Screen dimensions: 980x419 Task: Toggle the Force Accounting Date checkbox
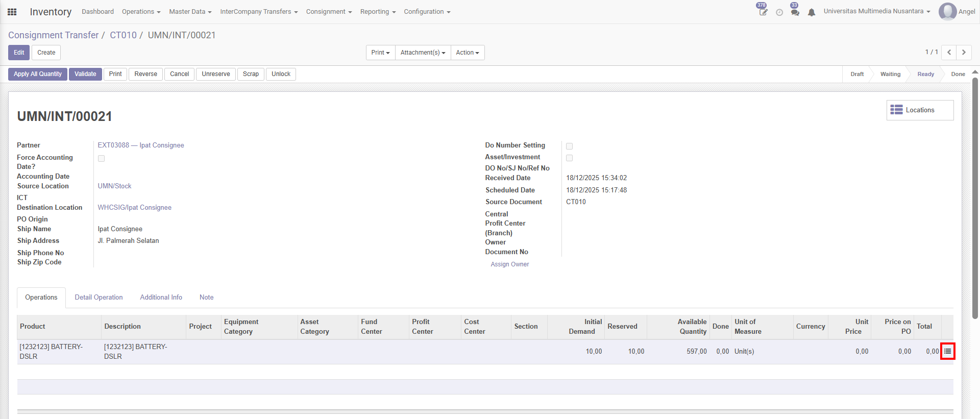click(102, 159)
